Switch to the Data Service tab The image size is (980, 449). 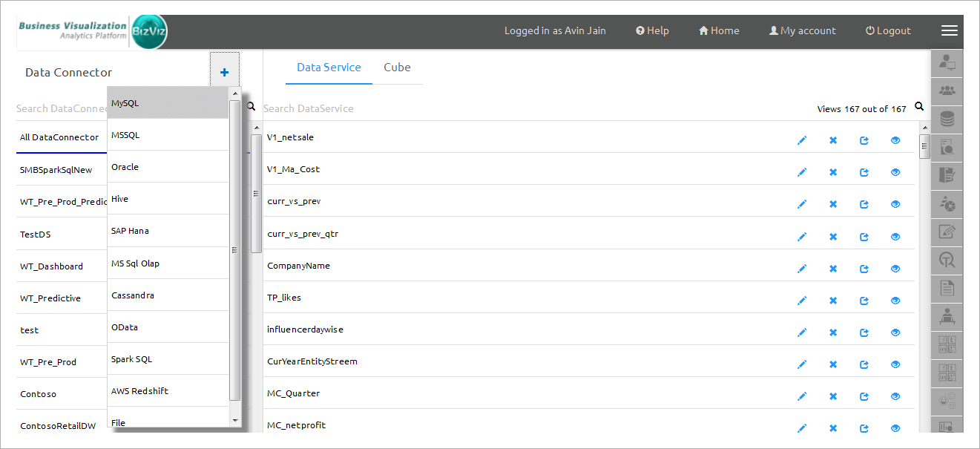[329, 68]
